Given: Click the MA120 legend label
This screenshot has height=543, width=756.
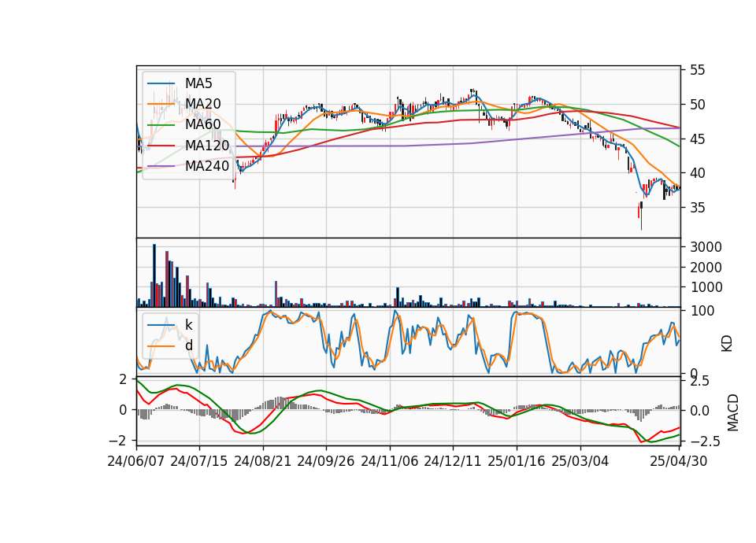Looking at the screenshot, I should coord(207,146).
